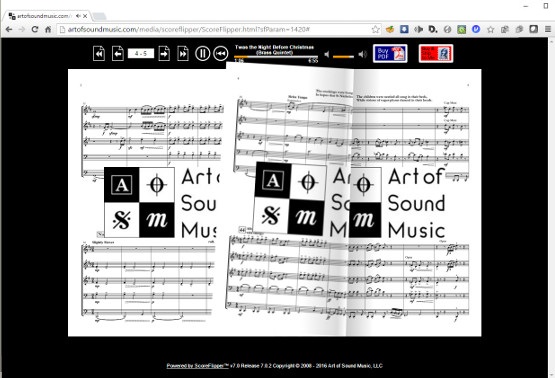Jump to the first page of the score
This screenshot has width=555, height=378.
click(99, 54)
